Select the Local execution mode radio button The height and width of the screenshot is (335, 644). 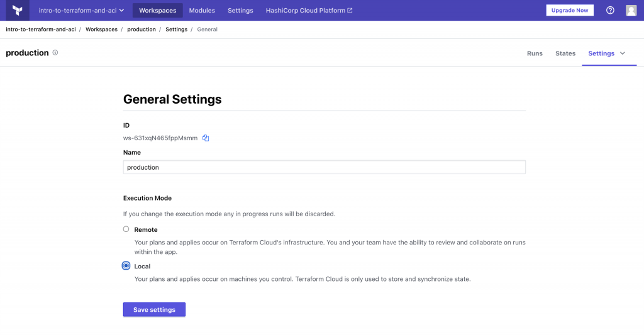tap(126, 266)
